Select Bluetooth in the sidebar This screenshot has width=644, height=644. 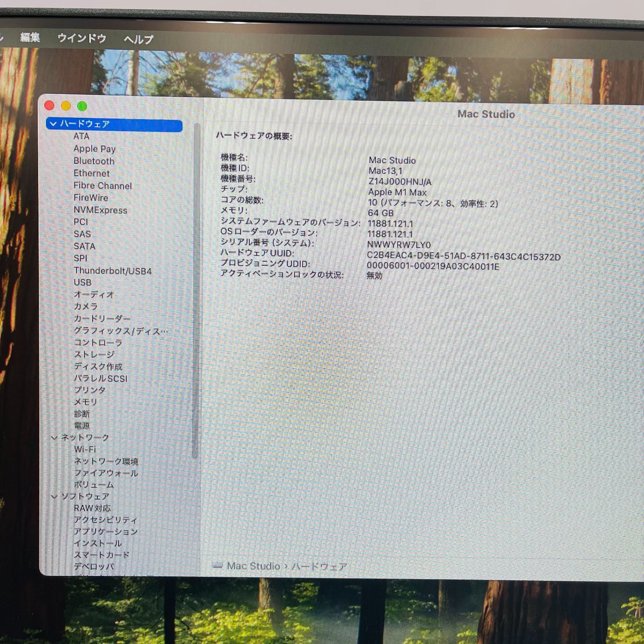pos(94,161)
